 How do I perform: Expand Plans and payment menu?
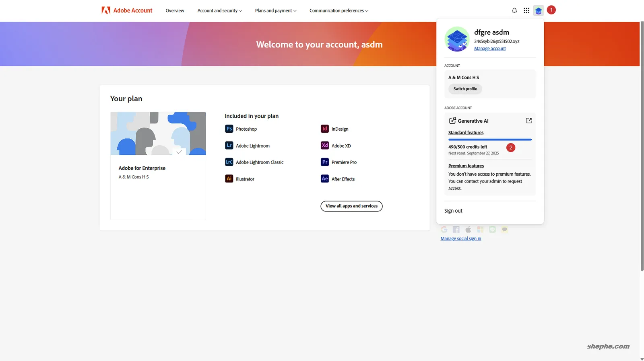click(276, 11)
